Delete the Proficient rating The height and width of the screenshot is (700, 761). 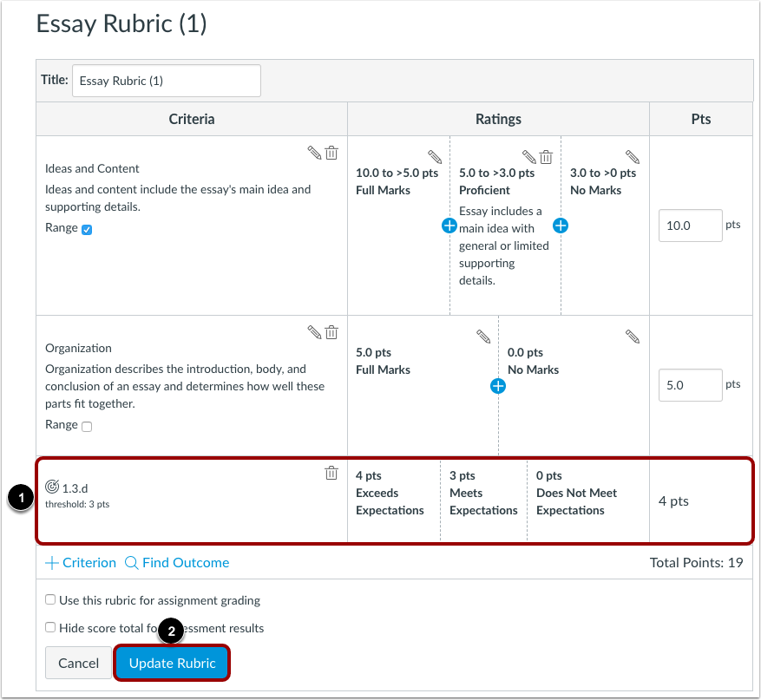click(x=546, y=157)
